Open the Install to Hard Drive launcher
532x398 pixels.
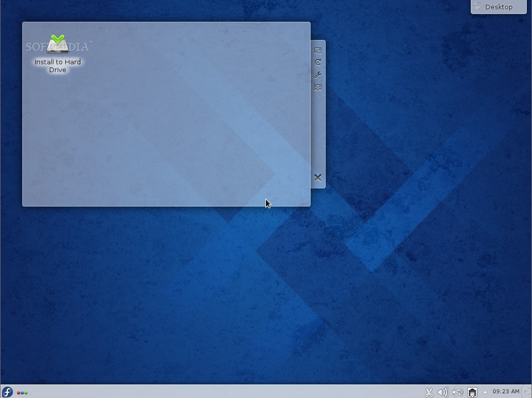58,53
